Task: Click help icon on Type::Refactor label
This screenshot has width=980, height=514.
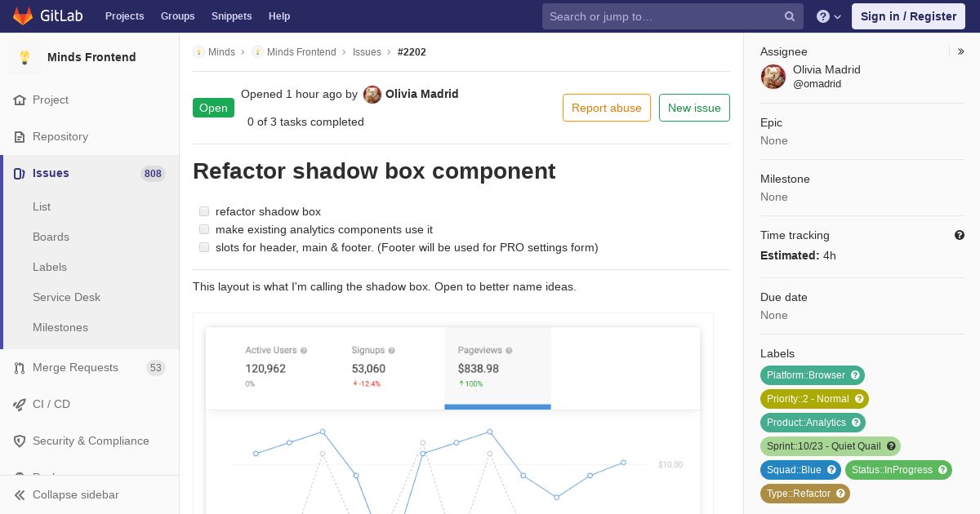Action: (x=841, y=494)
